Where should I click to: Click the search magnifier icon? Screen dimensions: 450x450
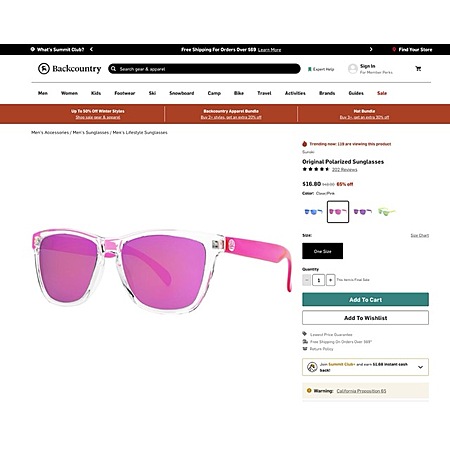(x=113, y=69)
